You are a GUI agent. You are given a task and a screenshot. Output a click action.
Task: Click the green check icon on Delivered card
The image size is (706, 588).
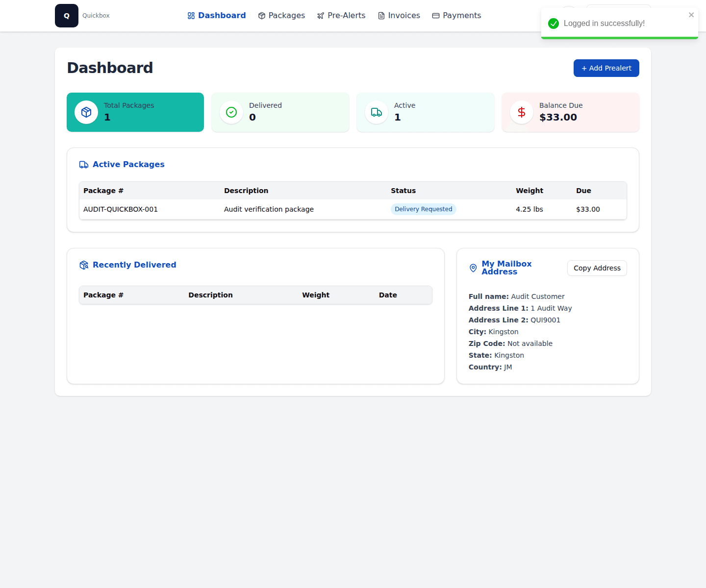click(231, 112)
